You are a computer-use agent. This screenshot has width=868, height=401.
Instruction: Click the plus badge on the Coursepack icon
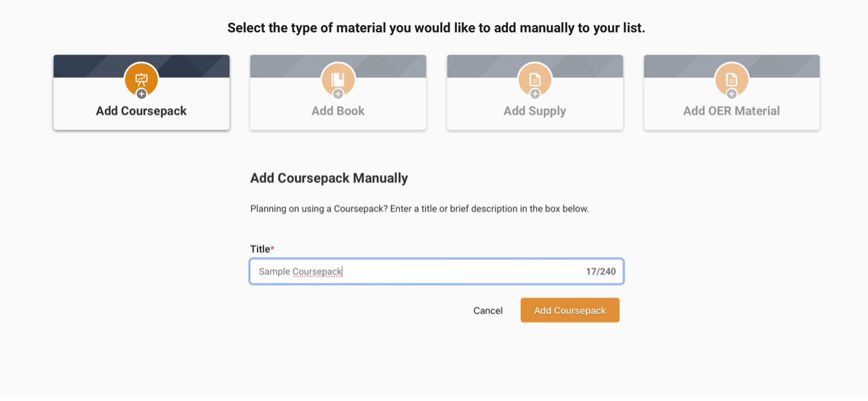[141, 94]
